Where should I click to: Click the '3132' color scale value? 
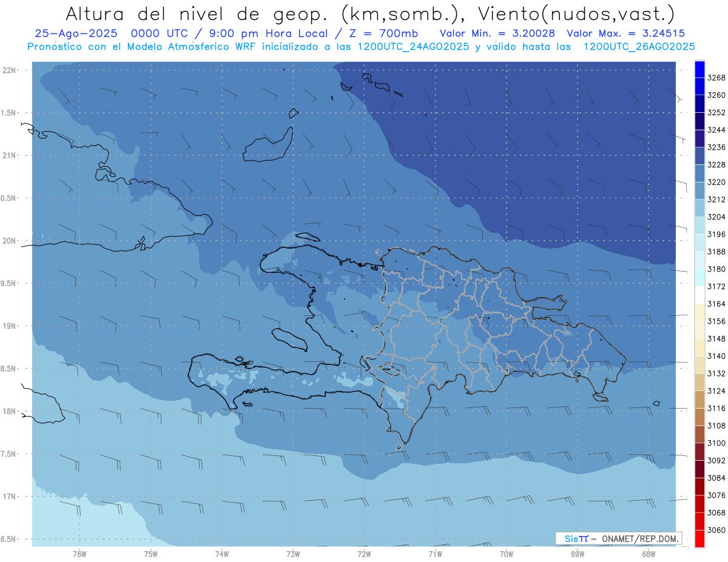tap(716, 373)
